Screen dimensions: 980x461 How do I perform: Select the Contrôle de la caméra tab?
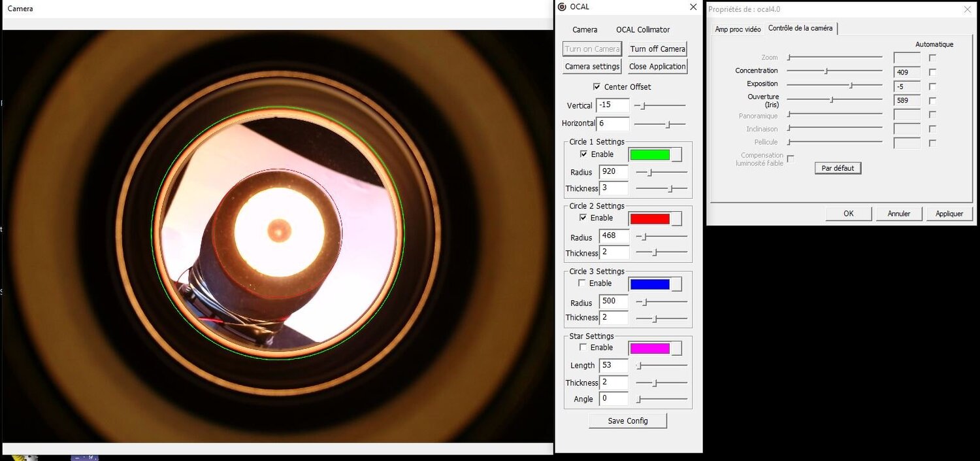[x=800, y=28]
